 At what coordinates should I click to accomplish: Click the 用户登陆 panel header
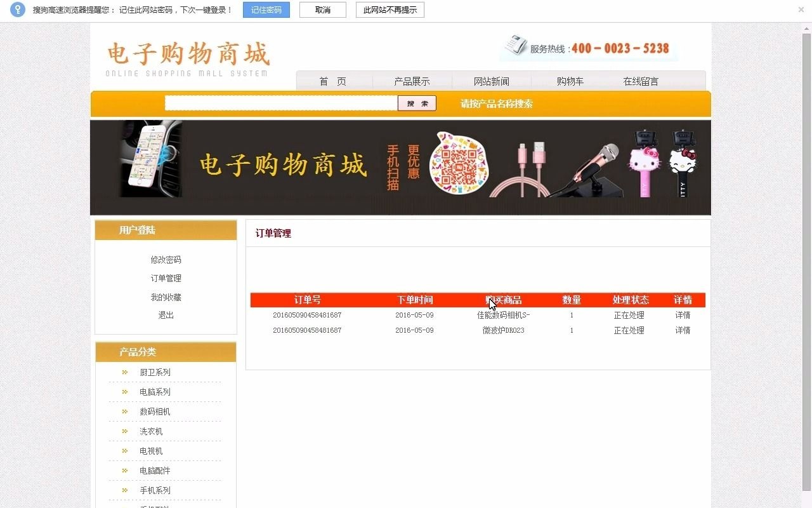pyautogui.click(x=166, y=230)
